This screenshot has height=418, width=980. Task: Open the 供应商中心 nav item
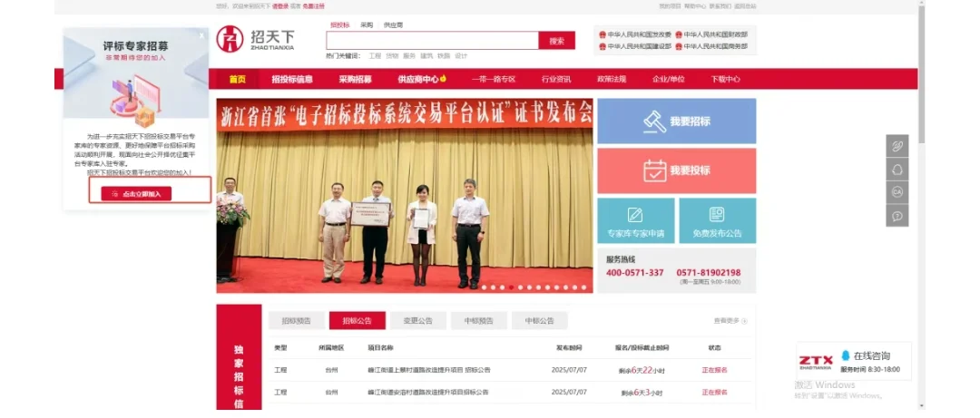(422, 80)
